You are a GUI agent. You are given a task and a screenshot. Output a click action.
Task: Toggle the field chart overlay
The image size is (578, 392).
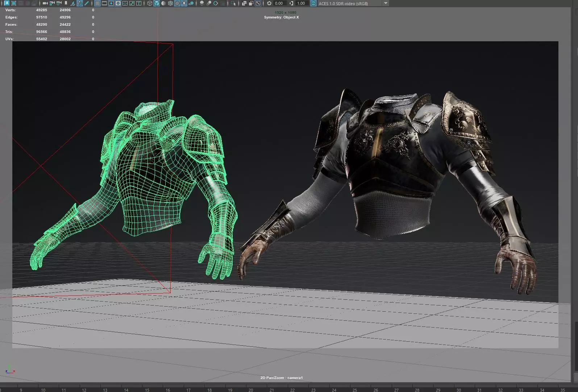tap(125, 3)
